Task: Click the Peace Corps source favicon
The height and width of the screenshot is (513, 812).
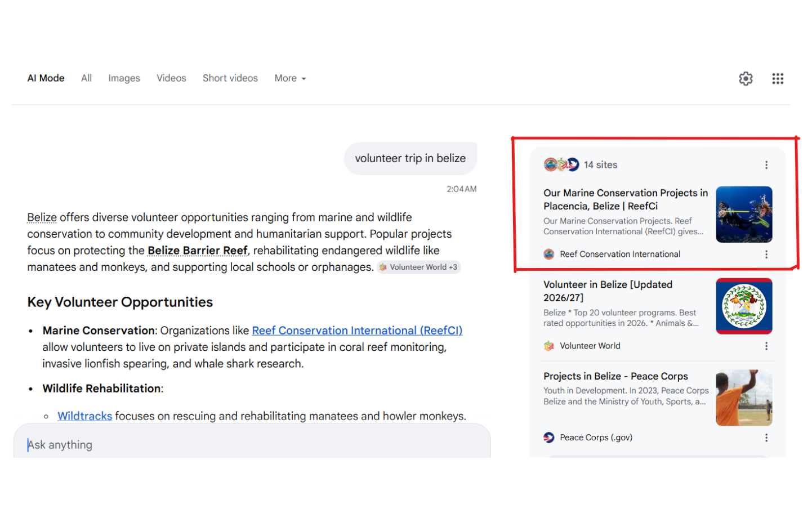Action: click(x=548, y=438)
